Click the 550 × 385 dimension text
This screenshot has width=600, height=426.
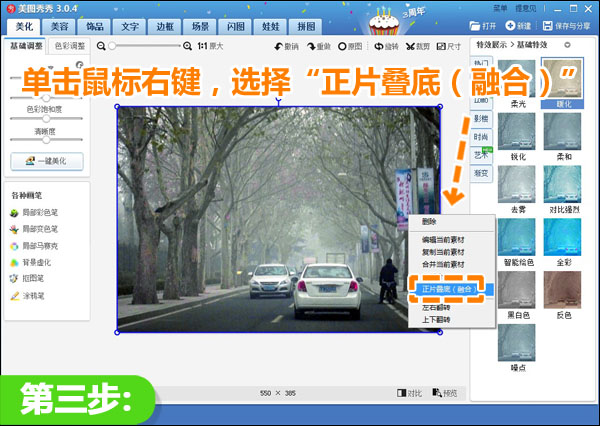(277, 393)
